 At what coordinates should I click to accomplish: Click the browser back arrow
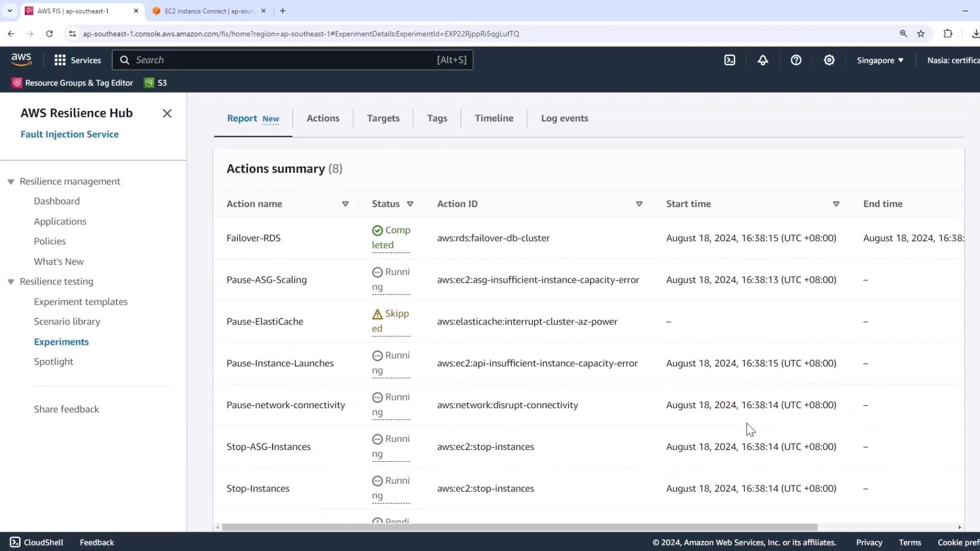[11, 34]
